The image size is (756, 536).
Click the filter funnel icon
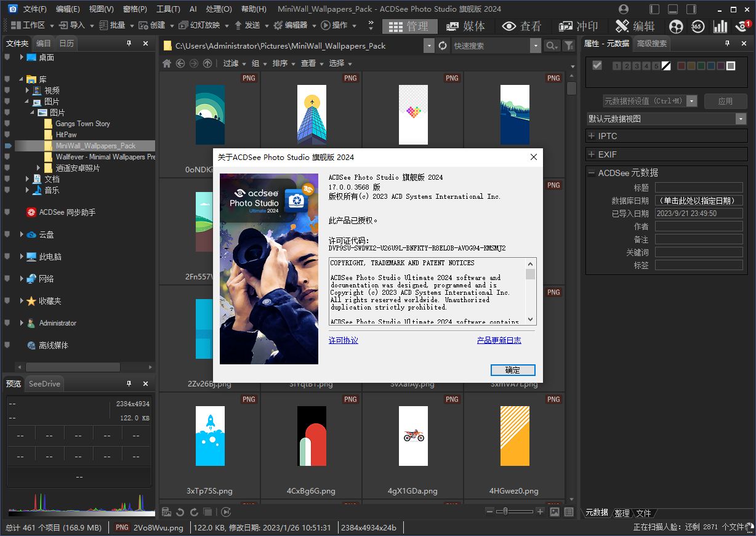pos(569,46)
